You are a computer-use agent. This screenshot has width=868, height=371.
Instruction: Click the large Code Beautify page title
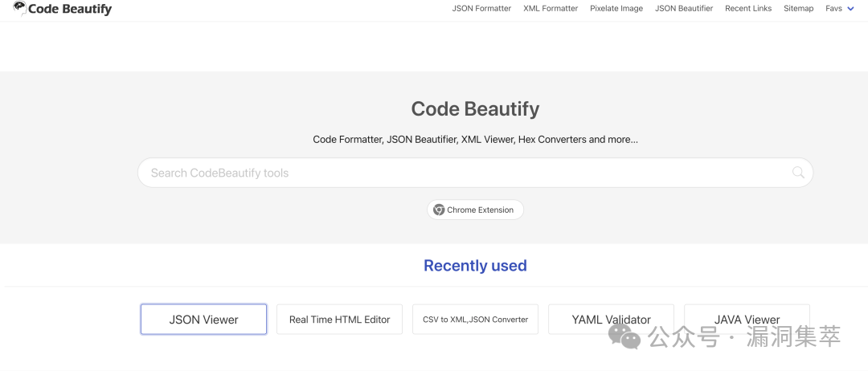coord(475,109)
